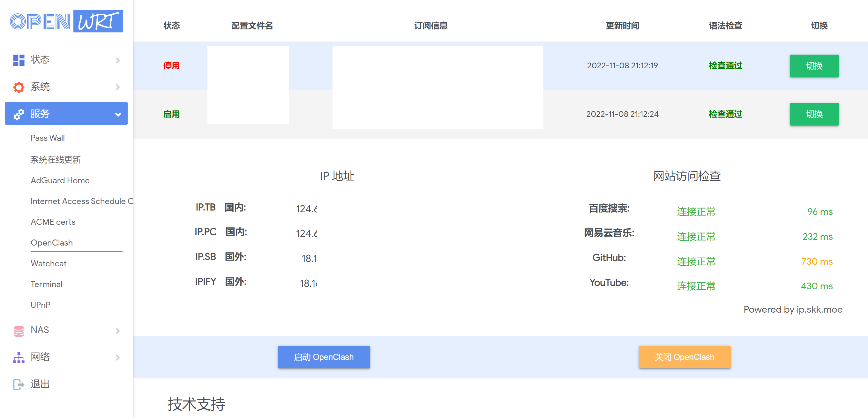Open ACME certs page
This screenshot has width=868, height=418.
tap(53, 222)
